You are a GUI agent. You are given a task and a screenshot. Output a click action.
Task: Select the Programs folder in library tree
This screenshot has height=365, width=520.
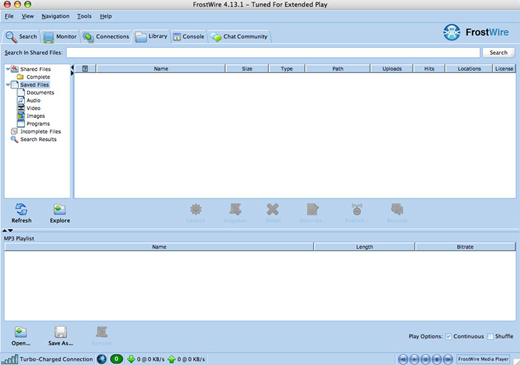[x=38, y=124]
